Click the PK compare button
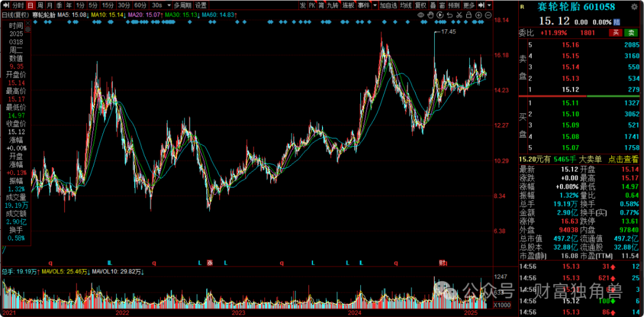 click(x=312, y=5)
